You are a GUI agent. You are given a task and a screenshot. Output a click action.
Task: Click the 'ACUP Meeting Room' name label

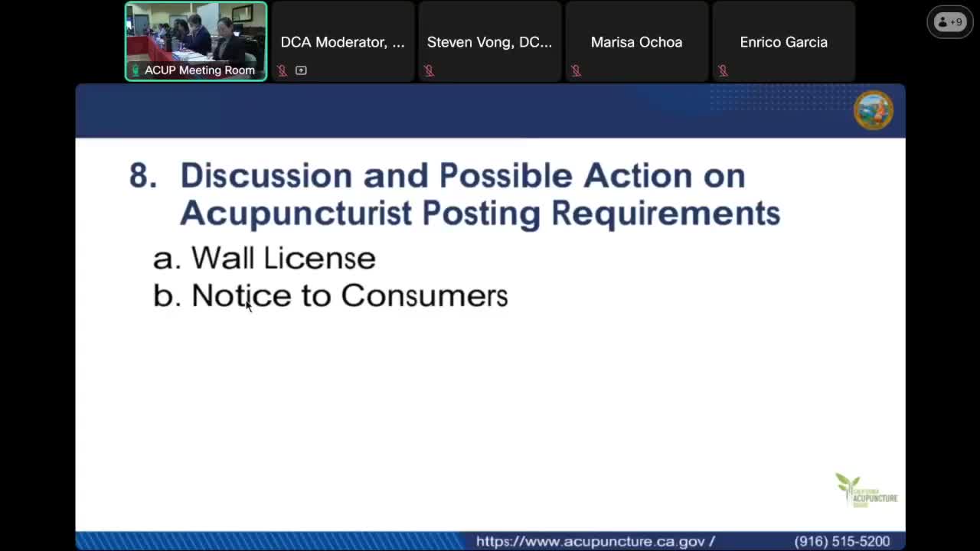click(x=200, y=70)
